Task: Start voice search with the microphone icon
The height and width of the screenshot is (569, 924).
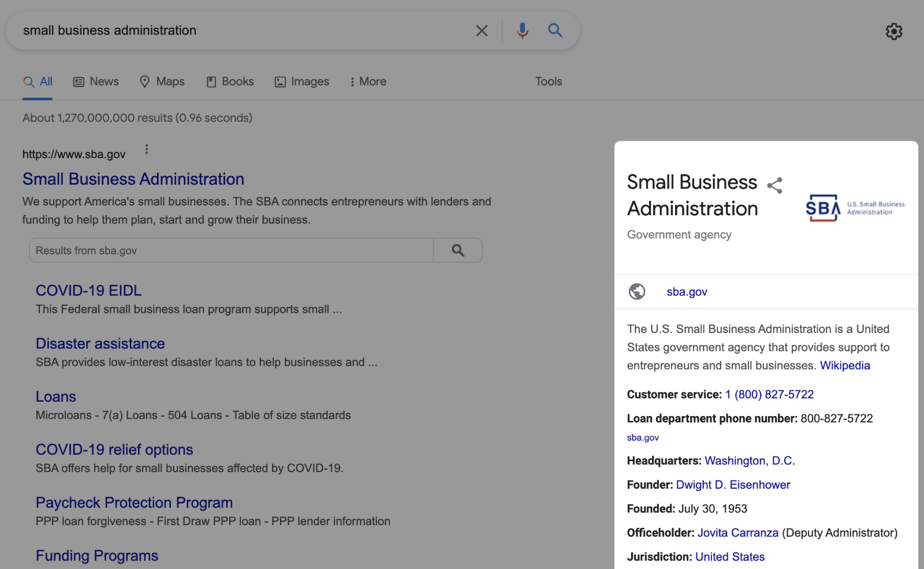Action: point(523,31)
